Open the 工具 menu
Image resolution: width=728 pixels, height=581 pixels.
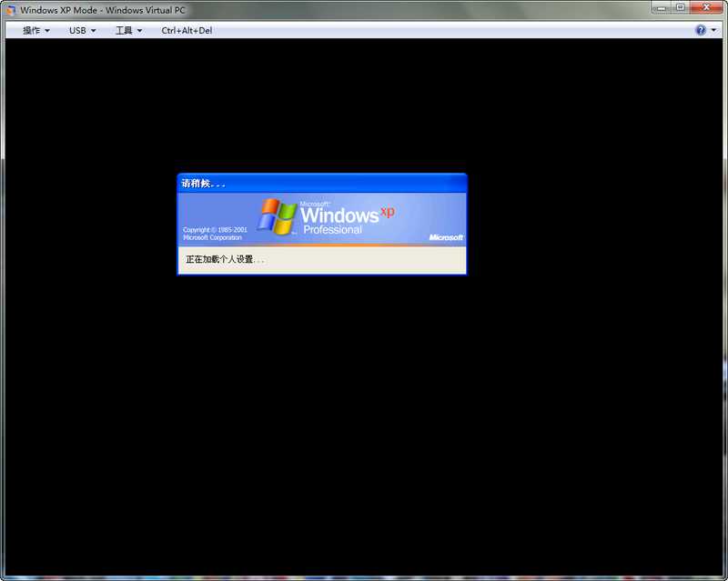point(128,31)
